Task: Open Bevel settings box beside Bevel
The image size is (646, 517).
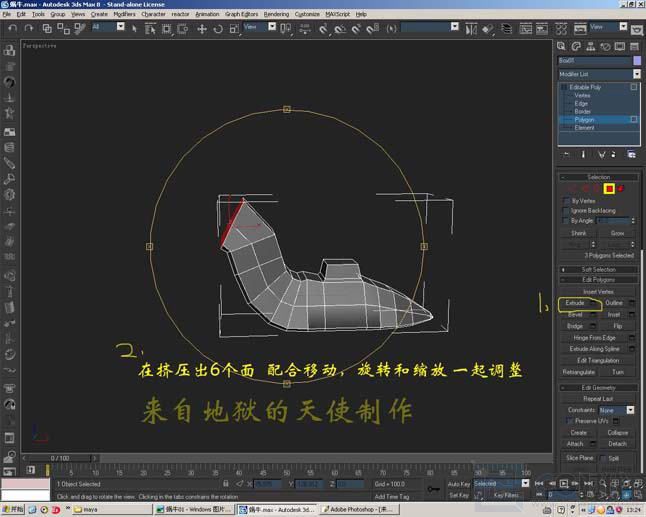Action: tap(593, 314)
